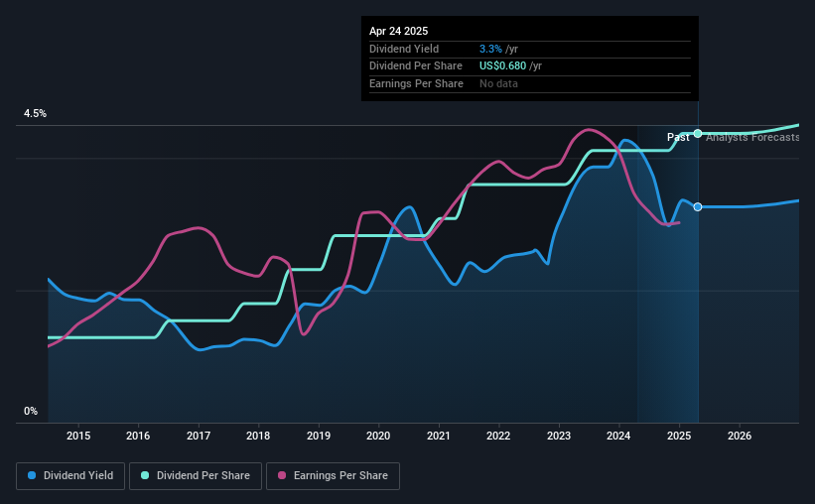The image size is (815, 504).
Task: Click the pink Earnings Per Share legend dot
Action: point(282,475)
